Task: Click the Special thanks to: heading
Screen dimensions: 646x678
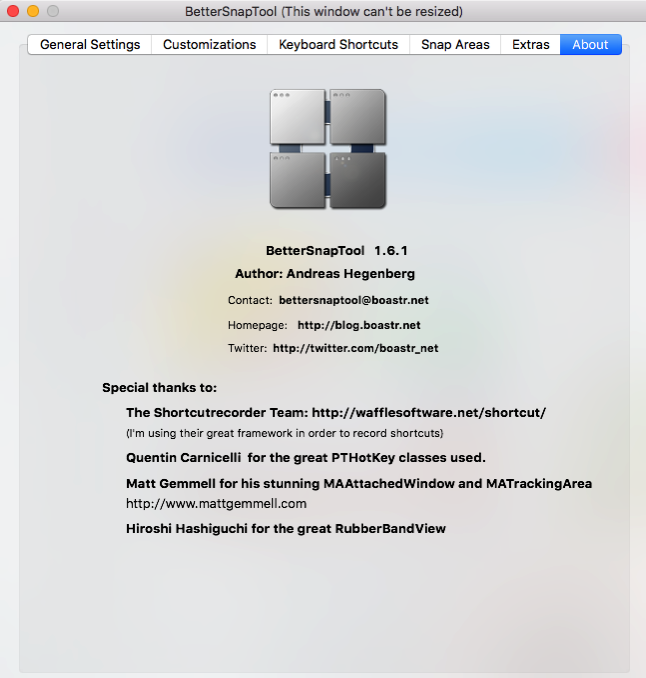Action: (160, 387)
